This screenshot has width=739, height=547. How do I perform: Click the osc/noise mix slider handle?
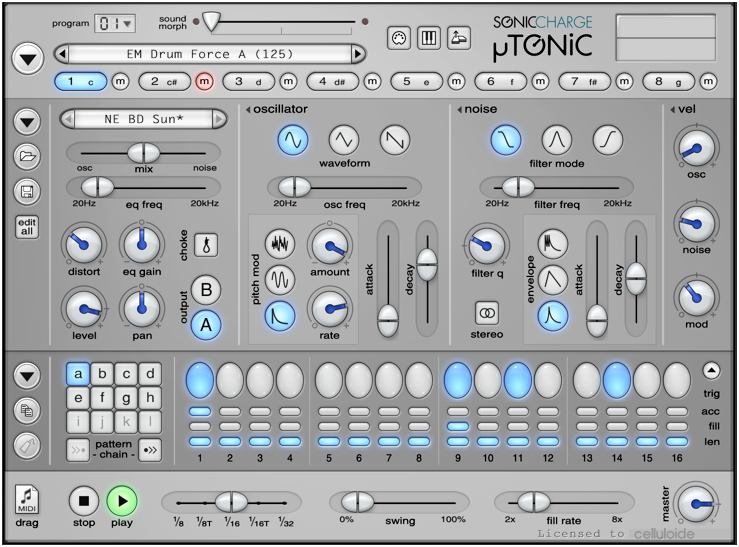(144, 153)
